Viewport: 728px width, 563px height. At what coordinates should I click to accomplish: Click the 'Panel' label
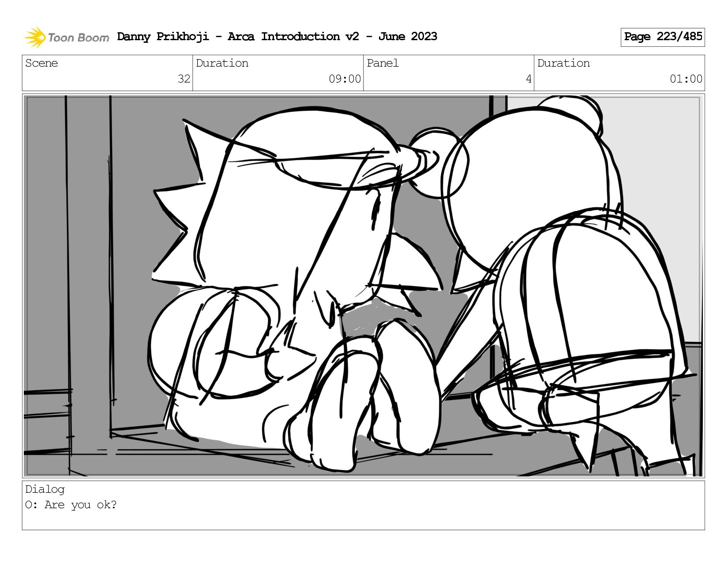(383, 63)
